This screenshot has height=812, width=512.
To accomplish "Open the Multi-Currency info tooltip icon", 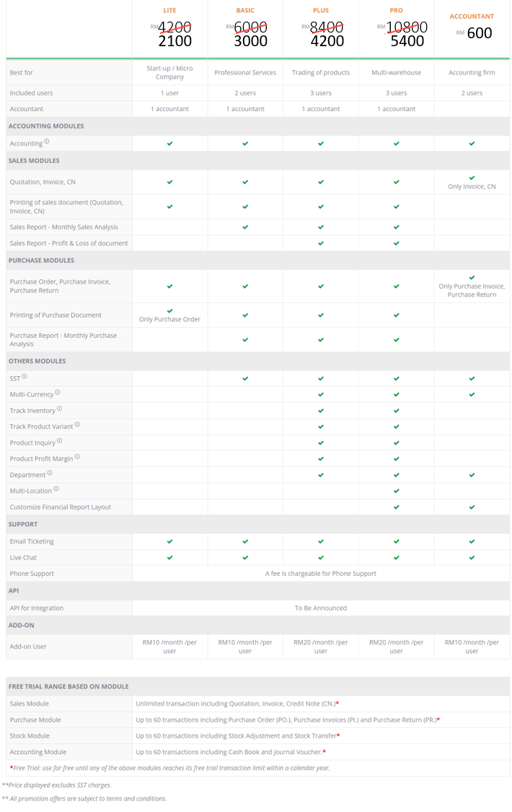I will [x=58, y=393].
